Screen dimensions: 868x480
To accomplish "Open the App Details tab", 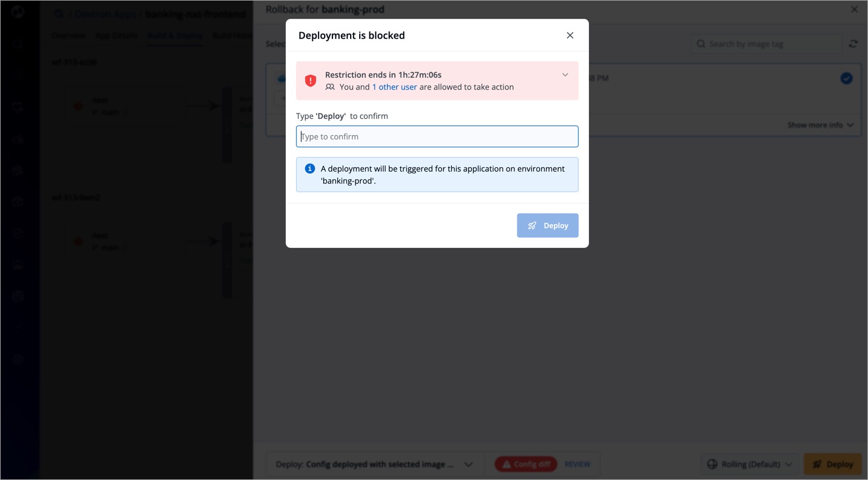I will click(x=116, y=36).
